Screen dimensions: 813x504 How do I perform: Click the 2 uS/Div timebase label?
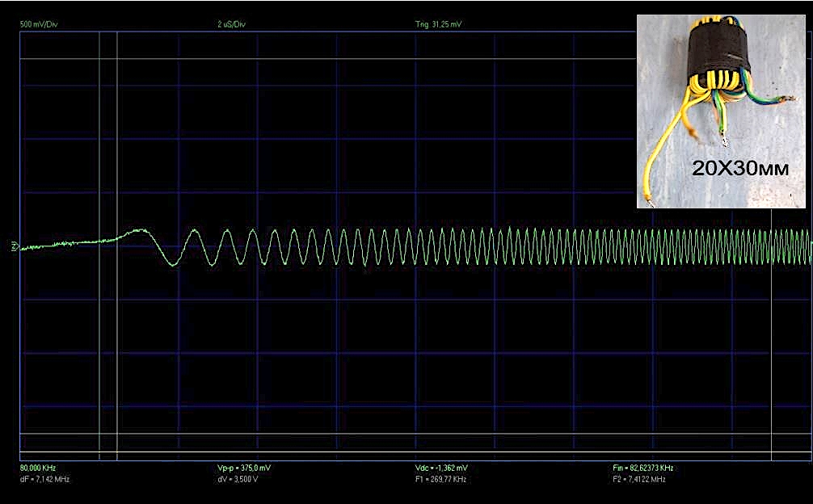click(x=232, y=24)
